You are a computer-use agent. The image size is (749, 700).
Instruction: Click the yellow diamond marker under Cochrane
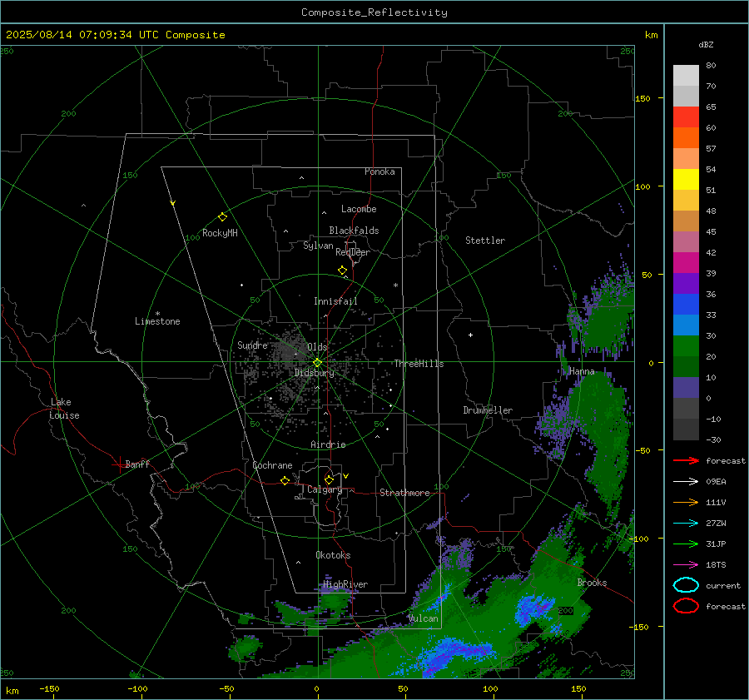tap(285, 481)
